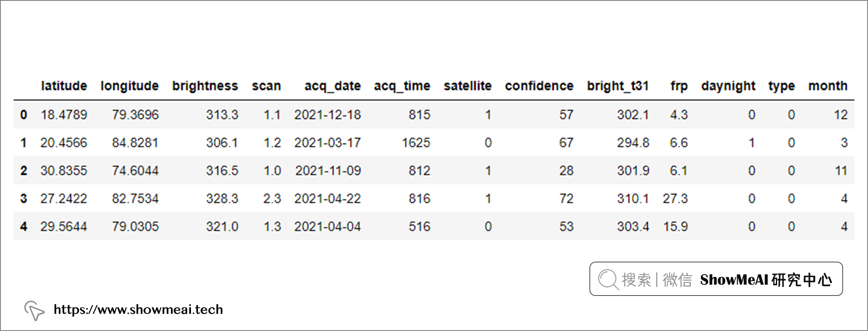Image resolution: width=868 pixels, height=331 pixels.
Task: Click the bright_t31 column header
Action: coord(618,86)
